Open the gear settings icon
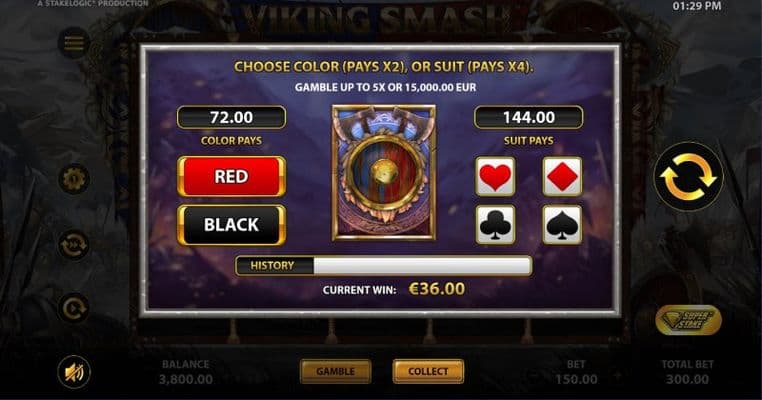This screenshot has height=400, width=762. point(74,179)
